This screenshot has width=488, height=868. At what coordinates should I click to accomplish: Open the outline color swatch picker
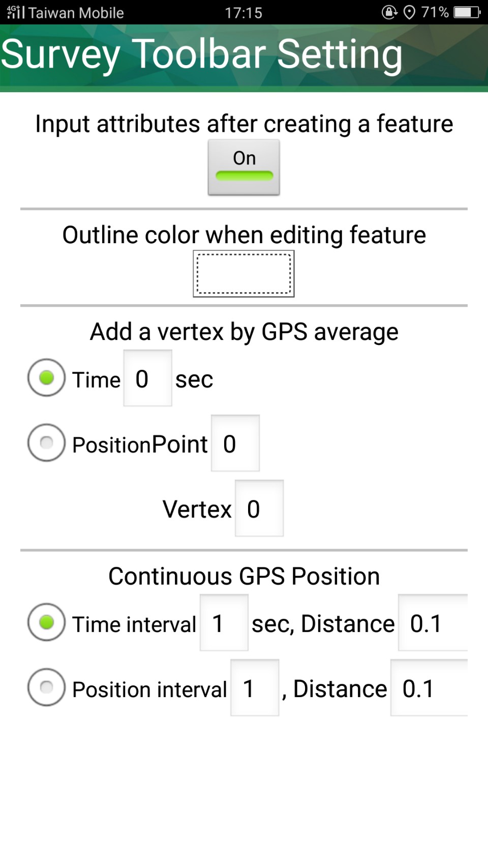tap(243, 274)
